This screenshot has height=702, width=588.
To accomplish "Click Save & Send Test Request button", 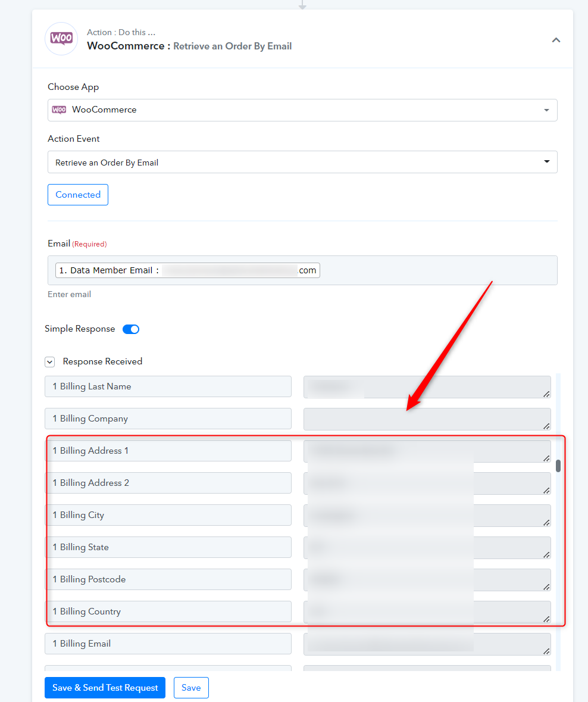I will pyautogui.click(x=105, y=688).
